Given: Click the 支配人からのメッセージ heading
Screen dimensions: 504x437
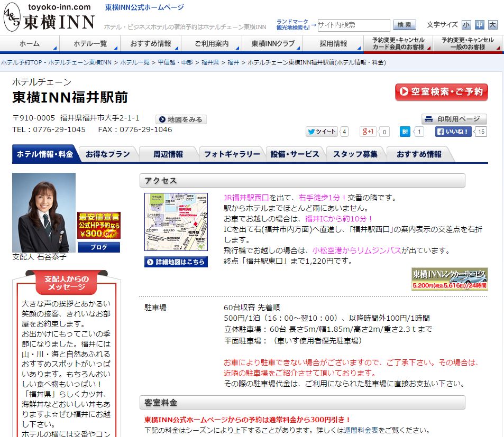Looking at the screenshot, I should (x=67, y=283).
